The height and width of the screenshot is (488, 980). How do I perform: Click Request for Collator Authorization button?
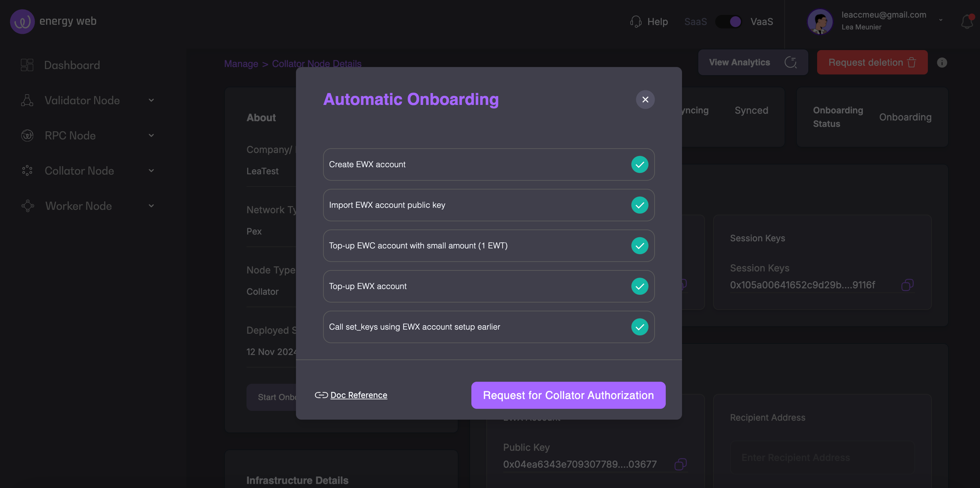pyautogui.click(x=568, y=395)
